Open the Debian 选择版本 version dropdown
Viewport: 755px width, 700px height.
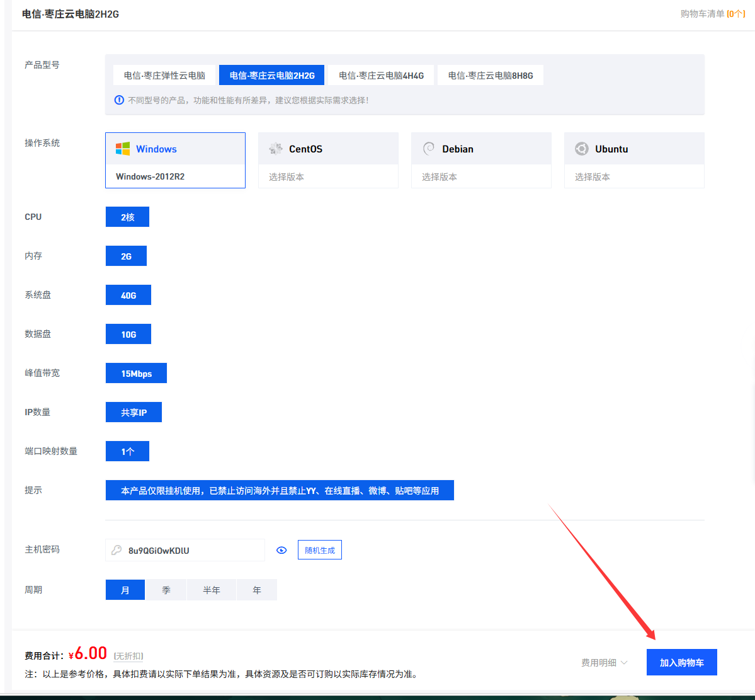[x=481, y=177]
